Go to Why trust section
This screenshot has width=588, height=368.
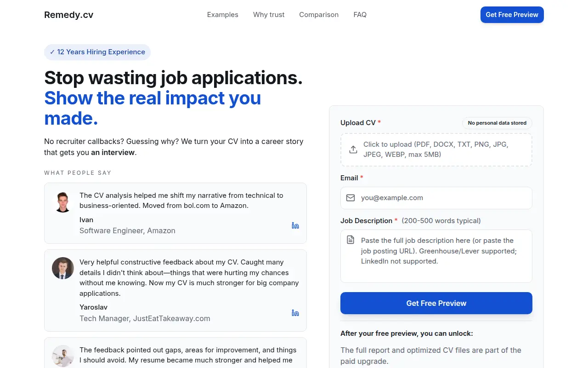pos(269,15)
